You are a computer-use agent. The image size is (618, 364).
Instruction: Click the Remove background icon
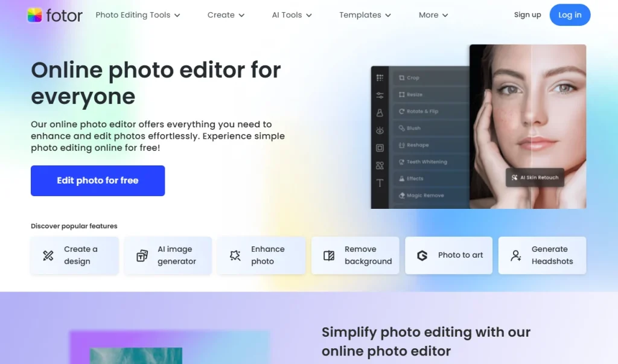point(329,255)
